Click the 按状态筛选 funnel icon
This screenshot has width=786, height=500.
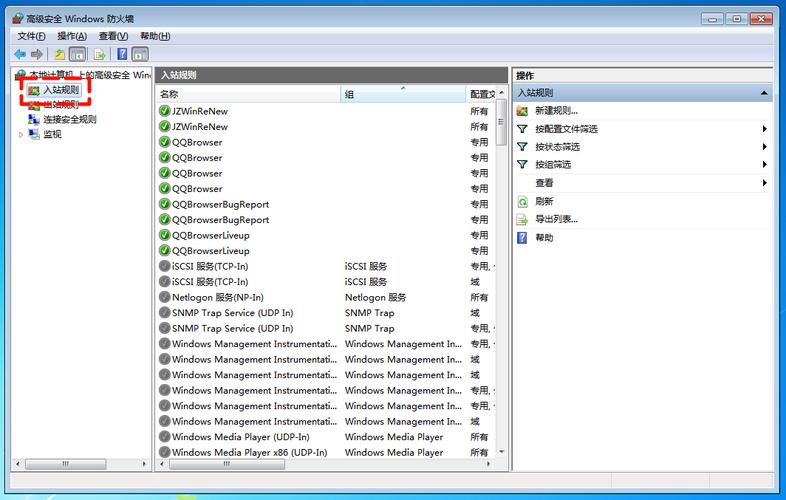pos(522,147)
